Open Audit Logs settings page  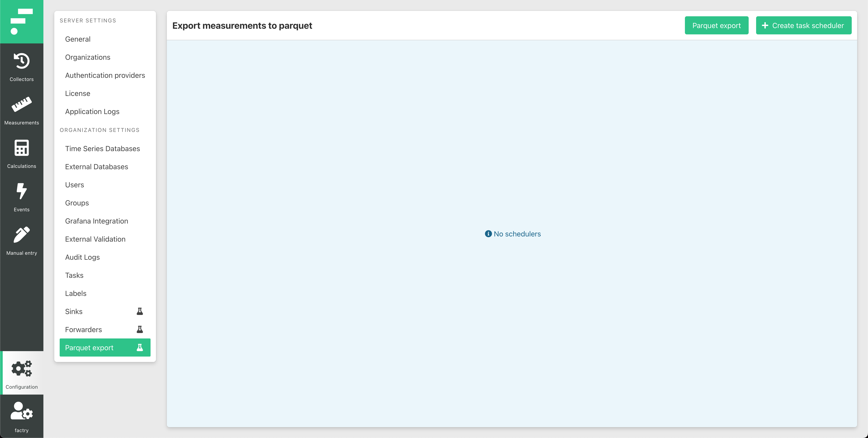pos(82,257)
